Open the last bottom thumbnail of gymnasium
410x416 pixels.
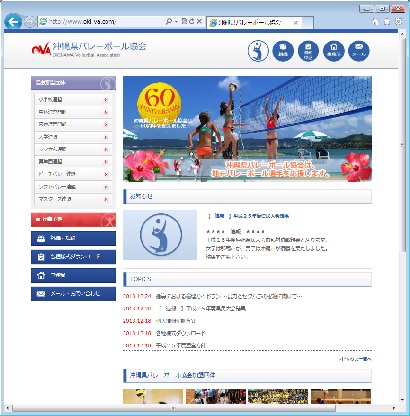click(341, 397)
